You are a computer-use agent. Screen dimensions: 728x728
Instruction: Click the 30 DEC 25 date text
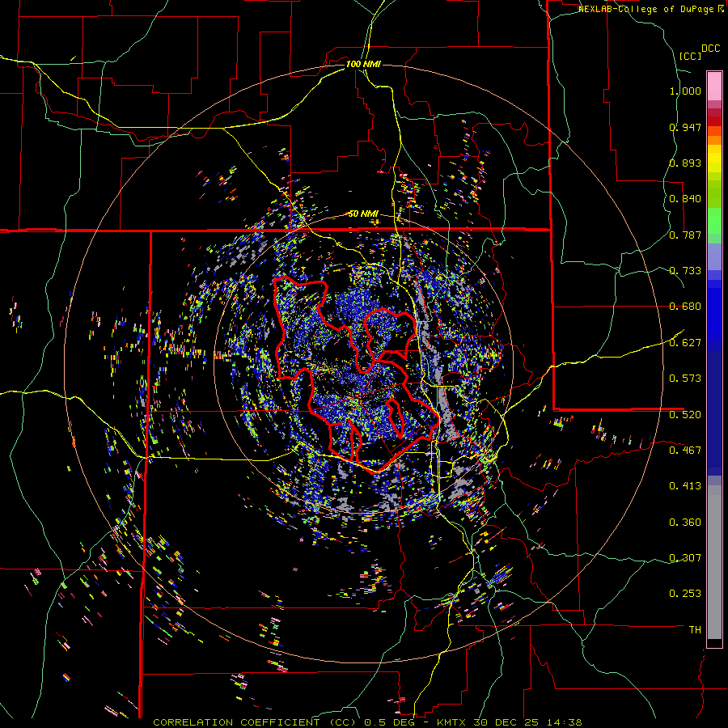pyautogui.click(x=507, y=722)
